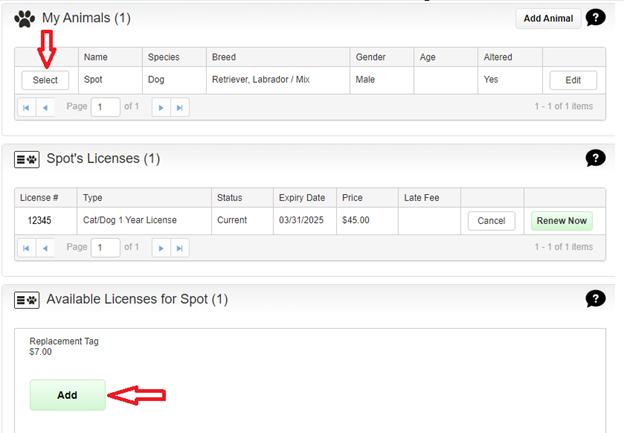Click help icon in Spot's Licenses header
The height and width of the screenshot is (433, 624).
596,158
